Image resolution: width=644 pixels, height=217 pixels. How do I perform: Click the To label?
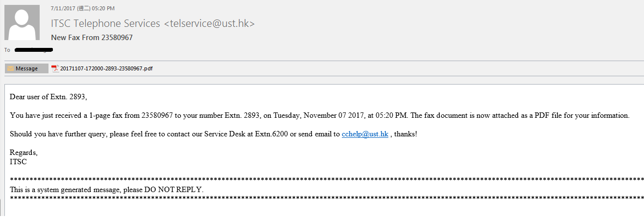(7, 50)
